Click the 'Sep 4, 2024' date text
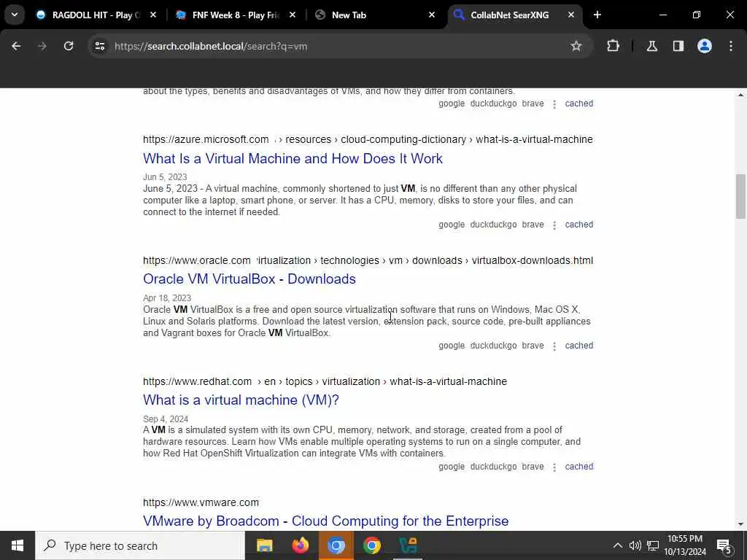Screen dimensions: 747x560 point(166,419)
